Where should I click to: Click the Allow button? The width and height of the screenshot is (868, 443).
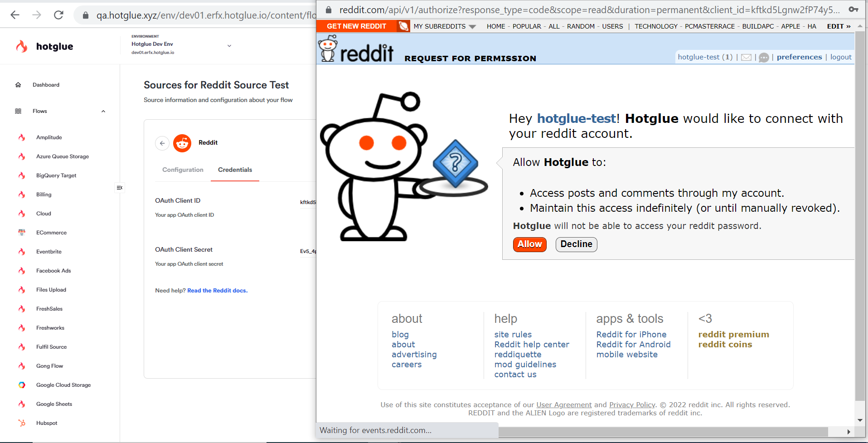[529, 244]
